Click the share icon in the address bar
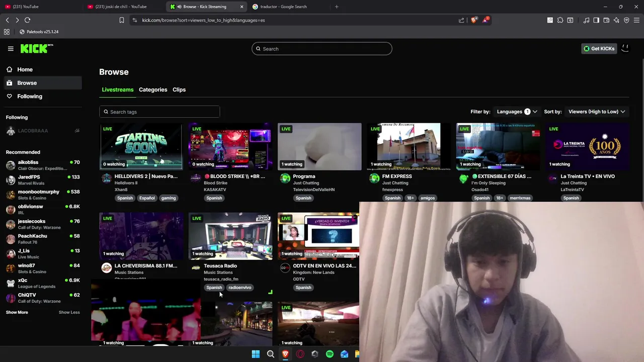The image size is (644, 362). [461, 20]
